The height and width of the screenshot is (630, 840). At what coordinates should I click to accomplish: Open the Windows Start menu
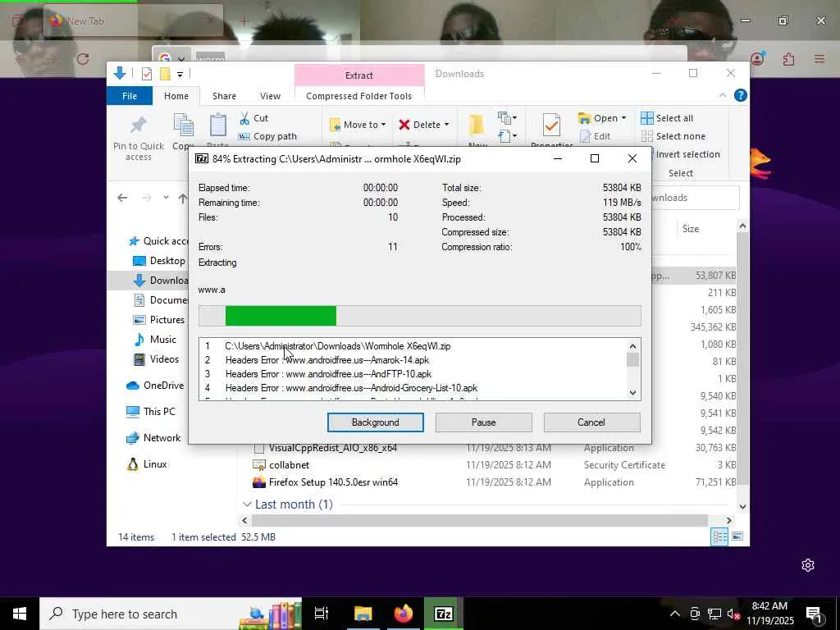[x=20, y=614]
